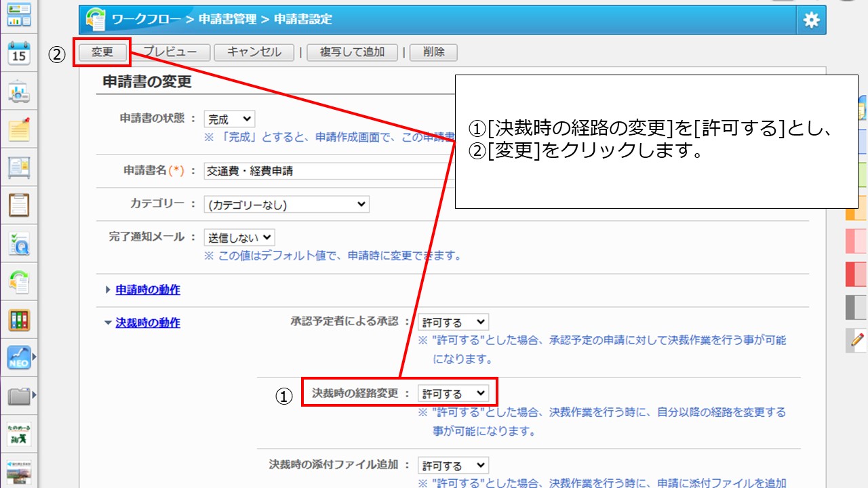The height and width of the screenshot is (488, 868).
Task: Click the 複写して追加 button
Action: pyautogui.click(x=352, y=52)
